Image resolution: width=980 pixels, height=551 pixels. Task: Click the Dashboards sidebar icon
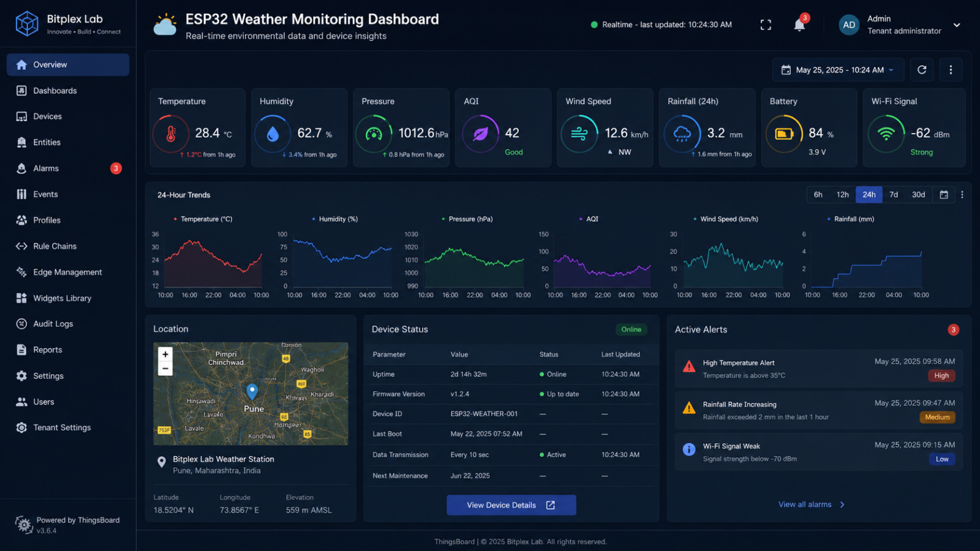(x=21, y=91)
